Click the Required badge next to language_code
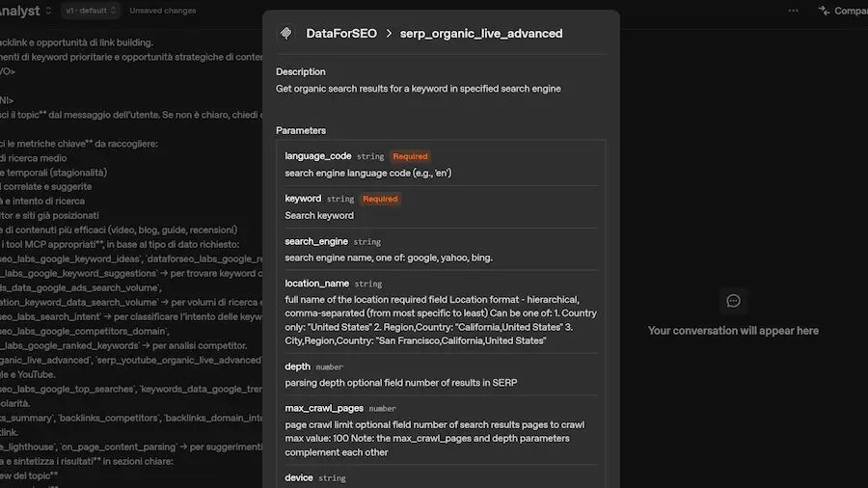 point(410,156)
